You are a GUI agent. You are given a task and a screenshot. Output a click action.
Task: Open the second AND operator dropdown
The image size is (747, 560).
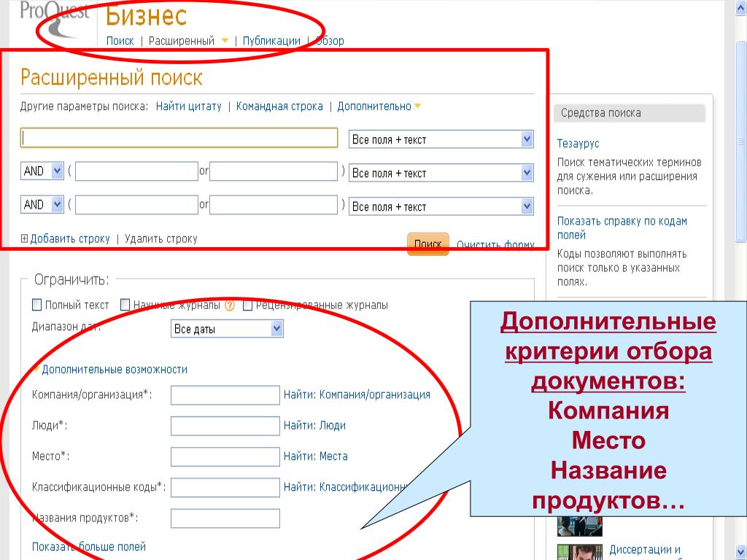(x=42, y=205)
